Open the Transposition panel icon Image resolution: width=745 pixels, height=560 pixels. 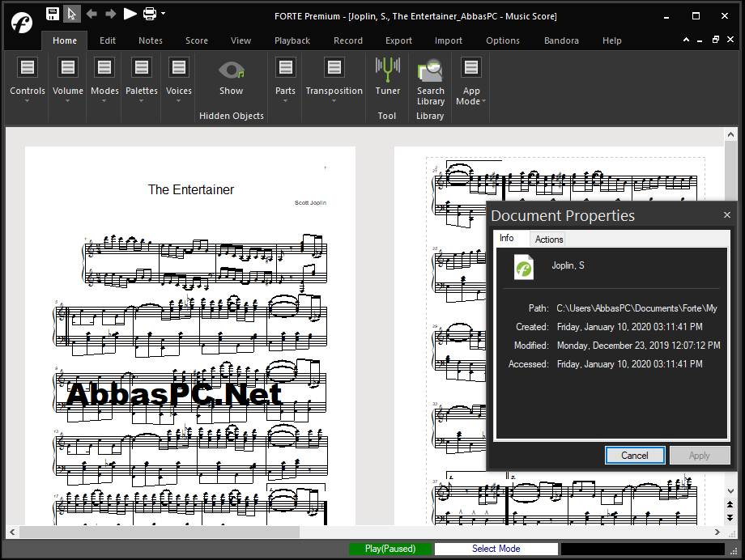click(334, 67)
